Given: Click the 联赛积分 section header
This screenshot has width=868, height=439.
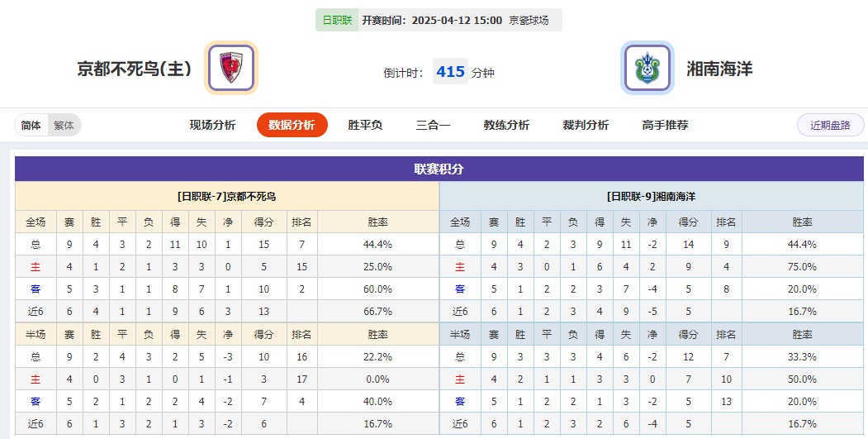Looking at the screenshot, I should [x=439, y=169].
